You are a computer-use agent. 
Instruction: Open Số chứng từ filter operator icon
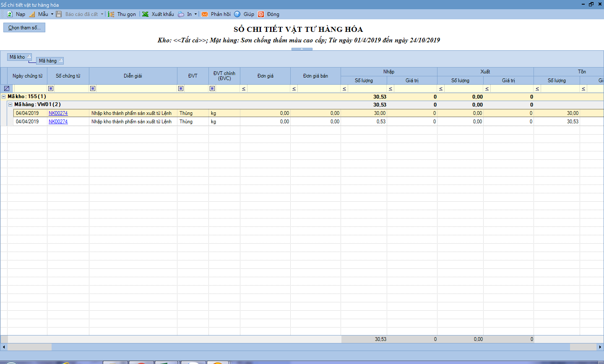point(51,88)
